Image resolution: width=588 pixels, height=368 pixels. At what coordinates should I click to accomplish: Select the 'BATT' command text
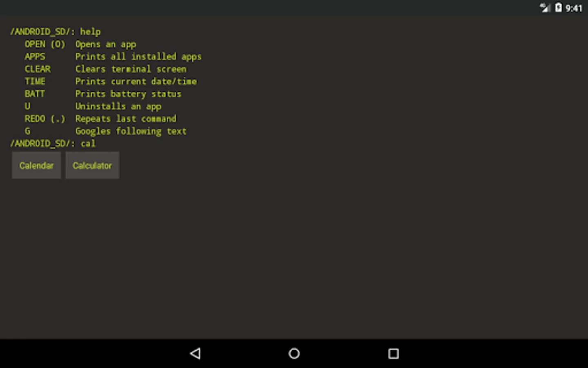[35, 94]
